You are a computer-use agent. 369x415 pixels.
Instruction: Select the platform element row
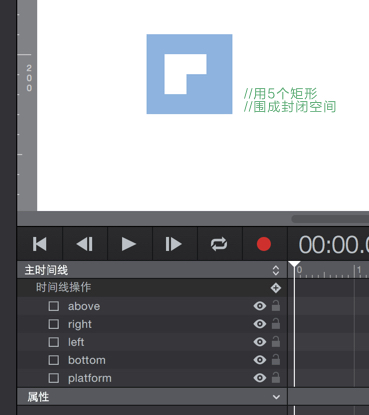coord(152,378)
